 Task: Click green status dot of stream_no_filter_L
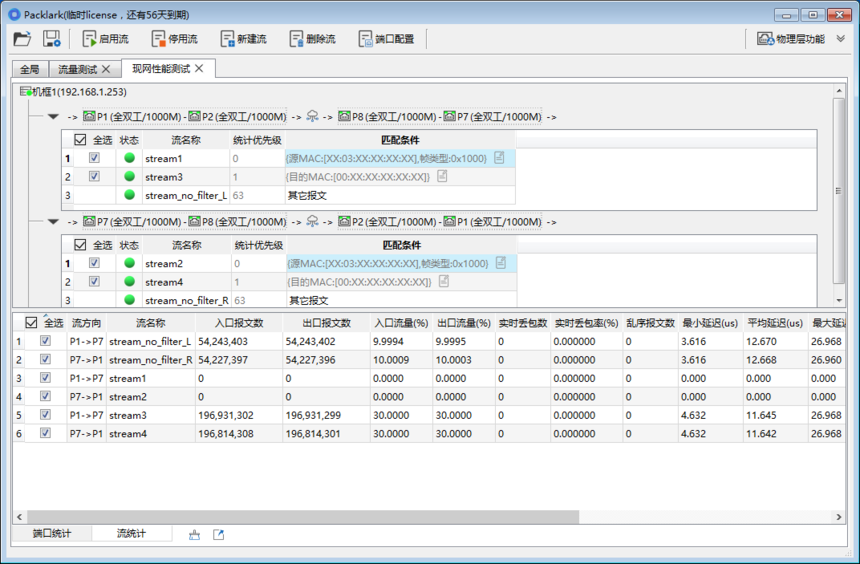pyautogui.click(x=129, y=194)
